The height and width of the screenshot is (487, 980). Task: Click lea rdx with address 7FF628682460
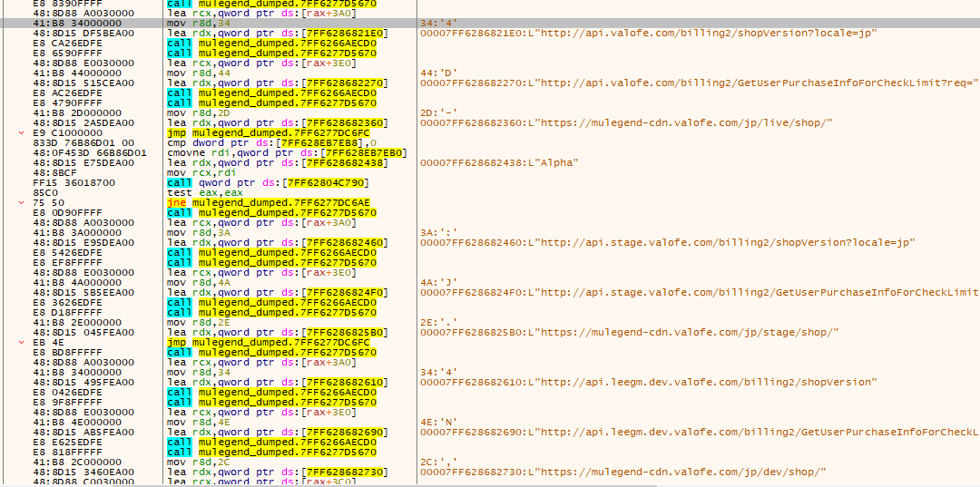tap(279, 243)
